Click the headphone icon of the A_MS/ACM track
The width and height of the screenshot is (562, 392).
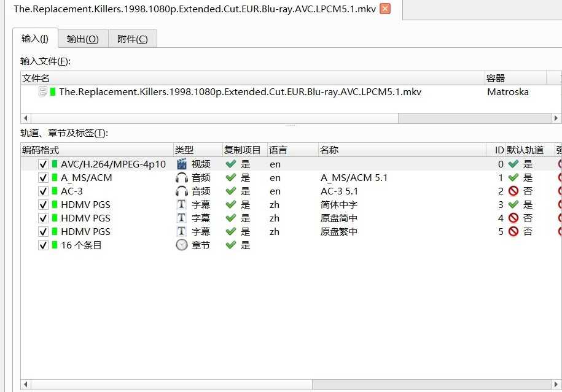pyautogui.click(x=182, y=178)
